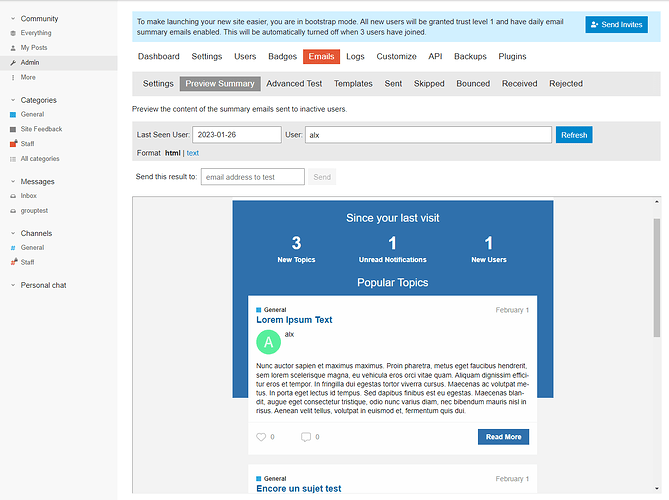The image size is (669, 500).
Task: Go to the Badges admin tab
Action: (x=282, y=56)
